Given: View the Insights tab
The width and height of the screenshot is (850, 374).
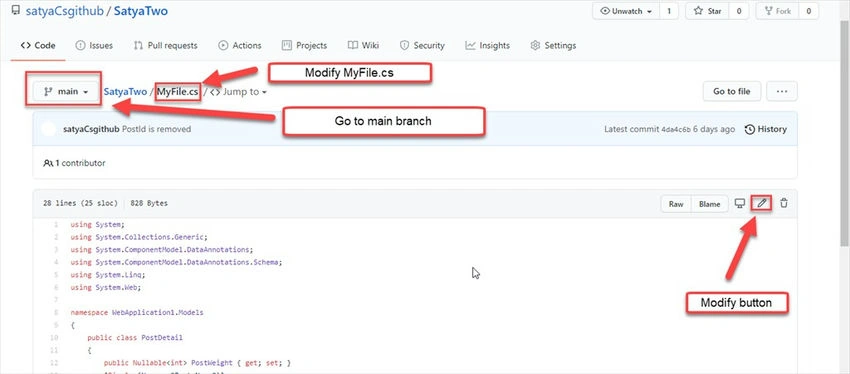Looking at the screenshot, I should (487, 46).
